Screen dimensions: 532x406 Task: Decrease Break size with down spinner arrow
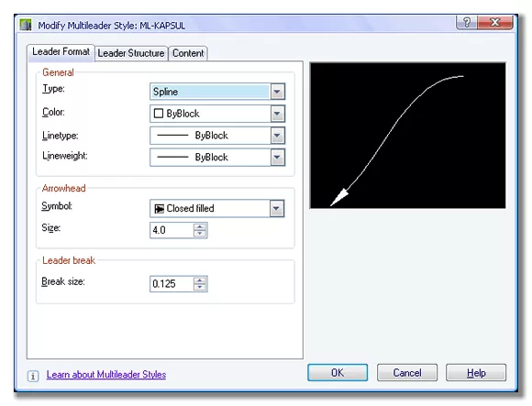[200, 287]
